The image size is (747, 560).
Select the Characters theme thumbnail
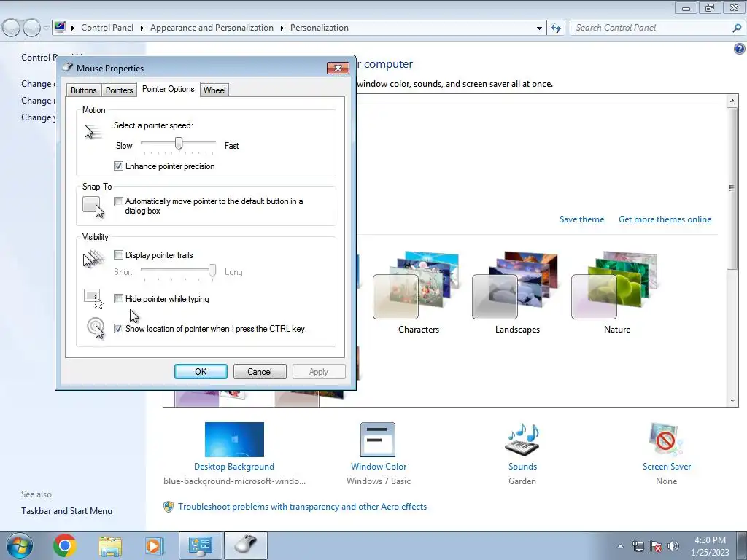(416, 285)
